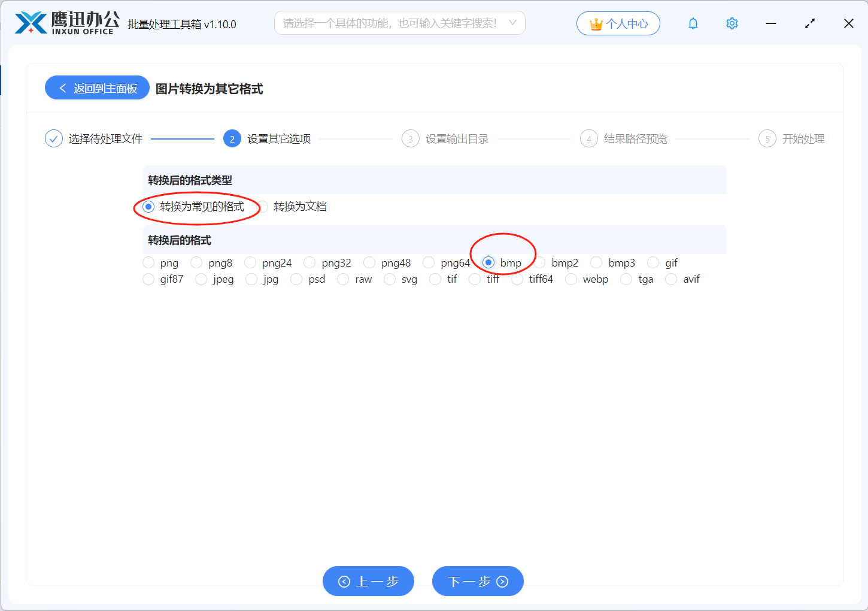Minimize the application window

click(771, 23)
